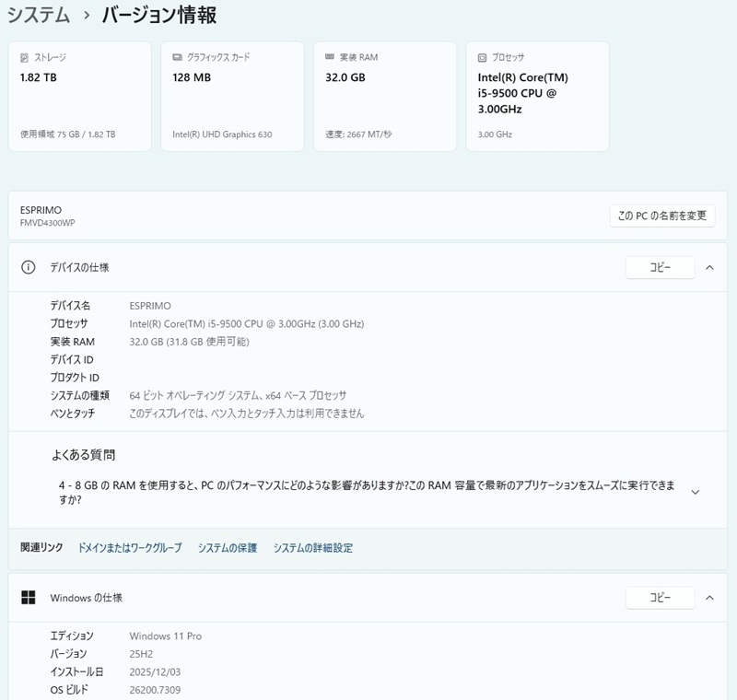
Task: Click the バージョン情報 breadcrumb title
Action: coord(159,15)
